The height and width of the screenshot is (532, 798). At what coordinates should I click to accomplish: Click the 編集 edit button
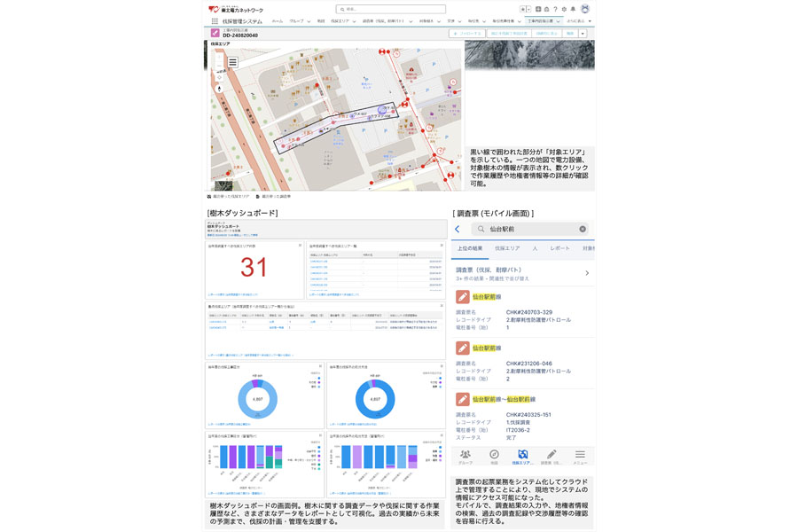tap(570, 34)
